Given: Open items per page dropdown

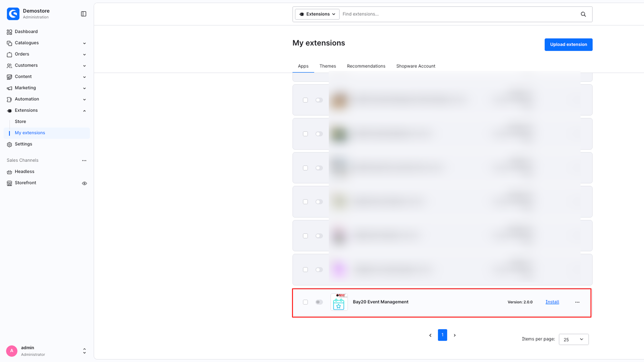Looking at the screenshot, I should (574, 340).
